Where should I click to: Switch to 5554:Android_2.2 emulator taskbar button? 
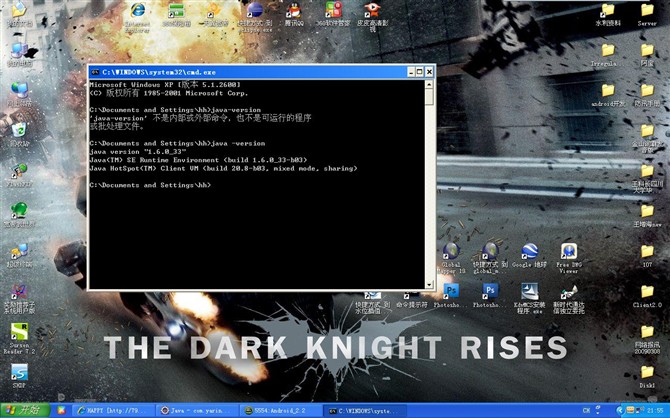(280, 410)
